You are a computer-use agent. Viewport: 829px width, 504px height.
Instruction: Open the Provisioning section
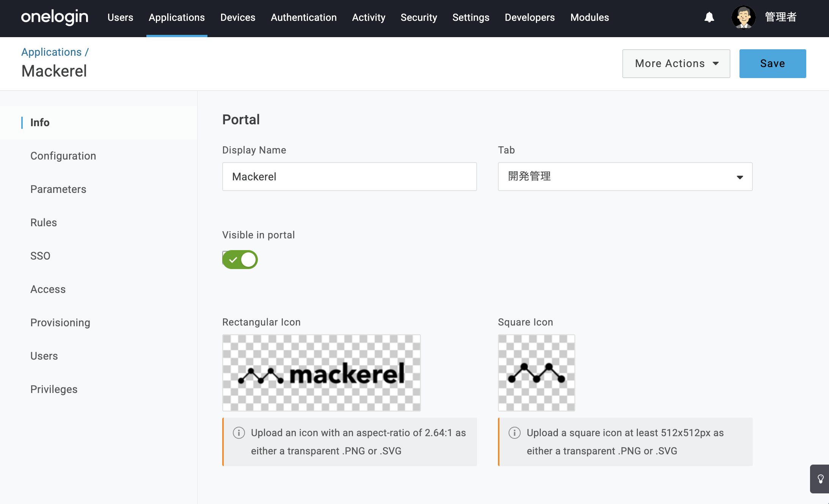point(60,322)
